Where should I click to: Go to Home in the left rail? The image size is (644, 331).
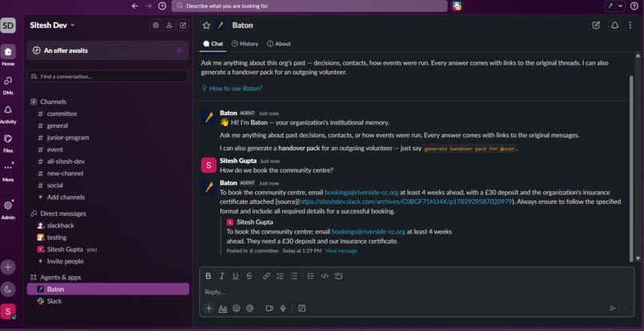8,55
